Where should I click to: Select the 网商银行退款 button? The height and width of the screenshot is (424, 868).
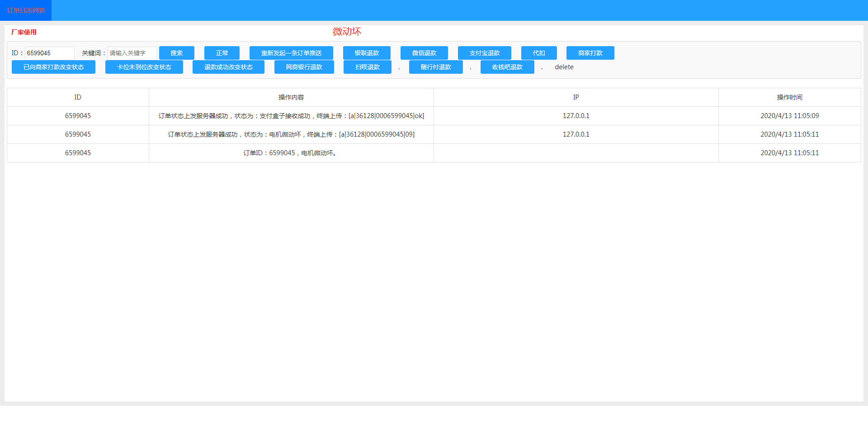[304, 67]
